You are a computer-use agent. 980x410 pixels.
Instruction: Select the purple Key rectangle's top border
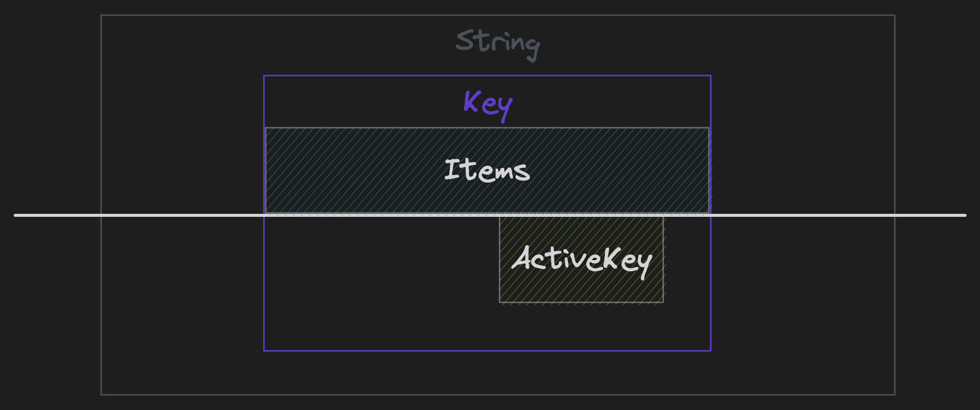click(x=487, y=76)
